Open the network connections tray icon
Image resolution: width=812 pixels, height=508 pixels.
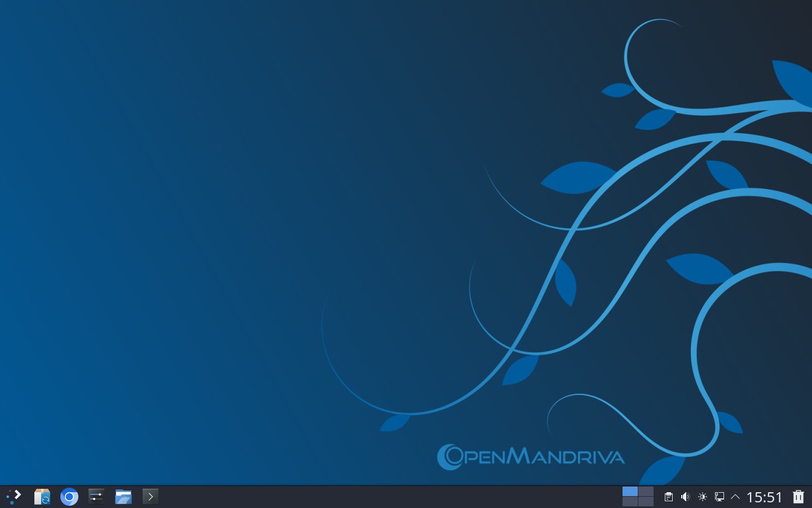pos(719,497)
